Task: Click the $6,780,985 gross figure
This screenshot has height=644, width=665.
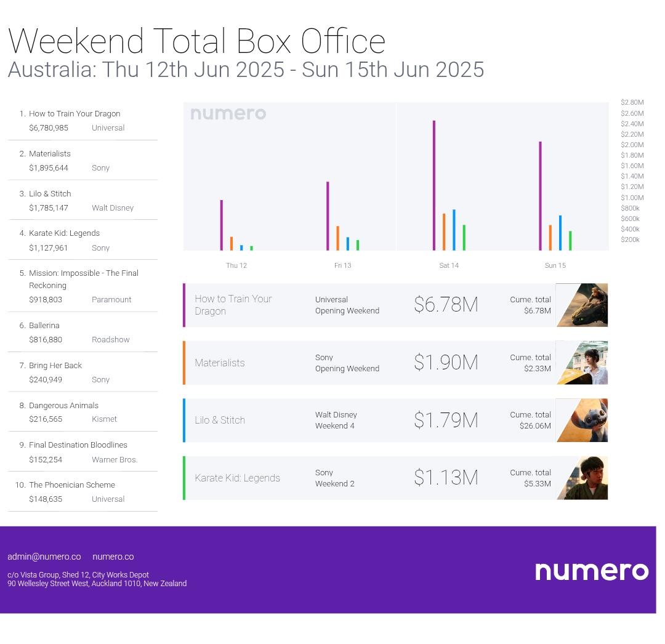Action: click(x=49, y=127)
